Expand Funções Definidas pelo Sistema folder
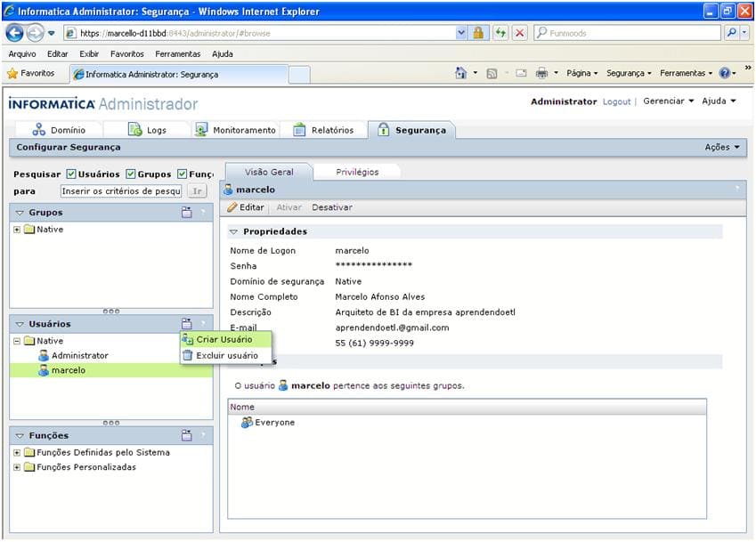The width and height of the screenshot is (756, 542). pyautogui.click(x=17, y=453)
